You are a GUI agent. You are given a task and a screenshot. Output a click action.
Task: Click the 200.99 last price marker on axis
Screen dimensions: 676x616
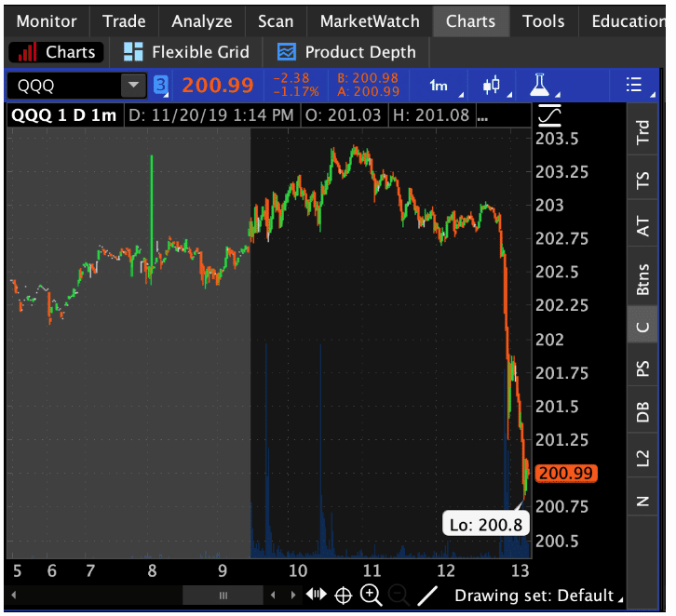pos(565,473)
